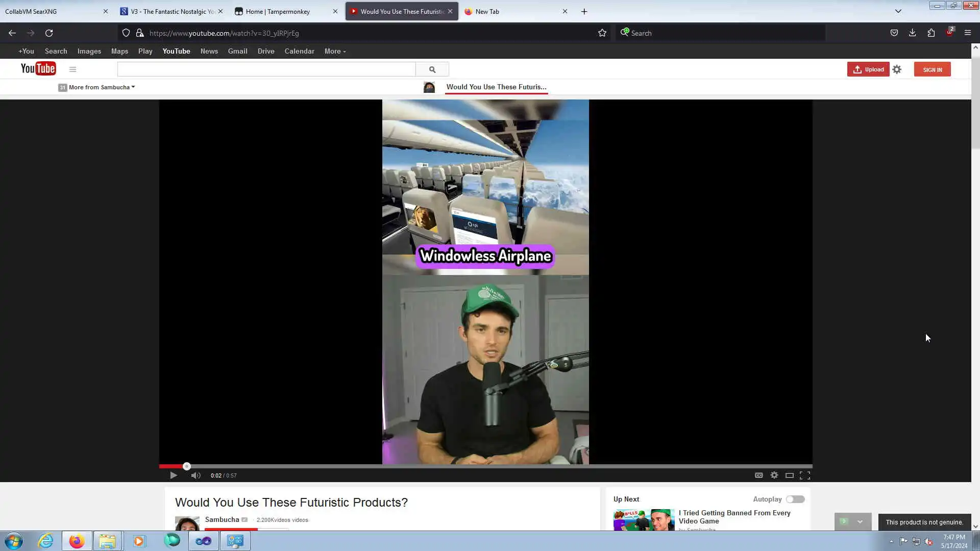Bookmark this page with the star icon
Viewport: 980px width, 551px height.
click(602, 33)
